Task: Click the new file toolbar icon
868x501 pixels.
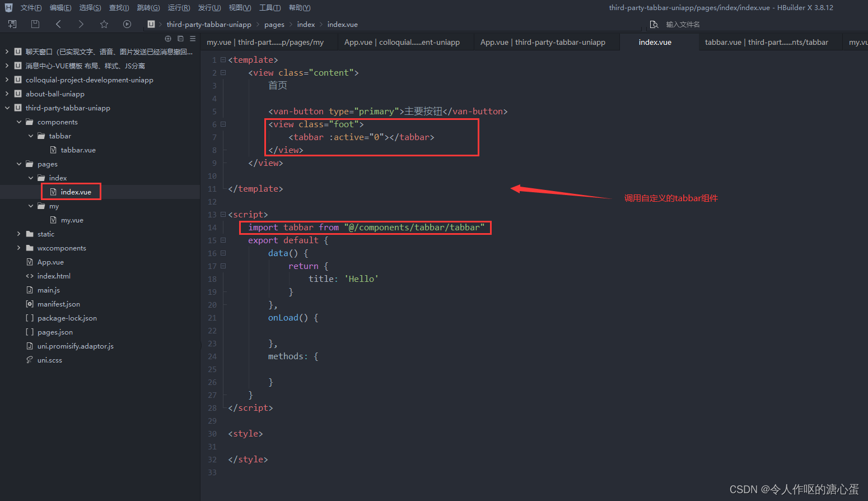Action: click(x=12, y=24)
